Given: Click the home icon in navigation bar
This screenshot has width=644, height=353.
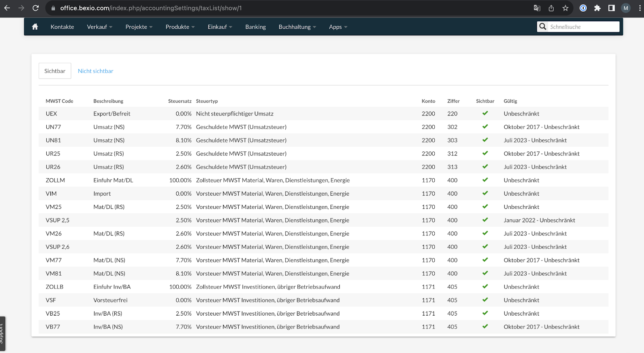Looking at the screenshot, I should click(35, 27).
